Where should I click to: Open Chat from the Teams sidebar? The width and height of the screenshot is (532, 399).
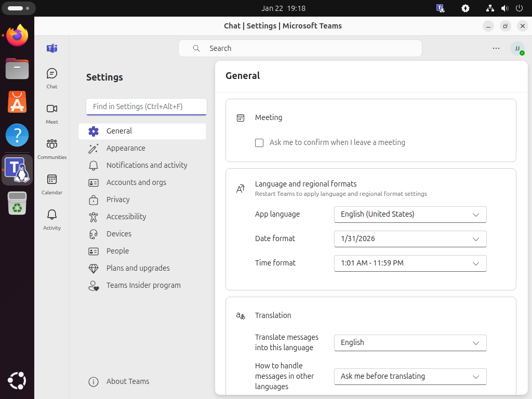click(51, 77)
